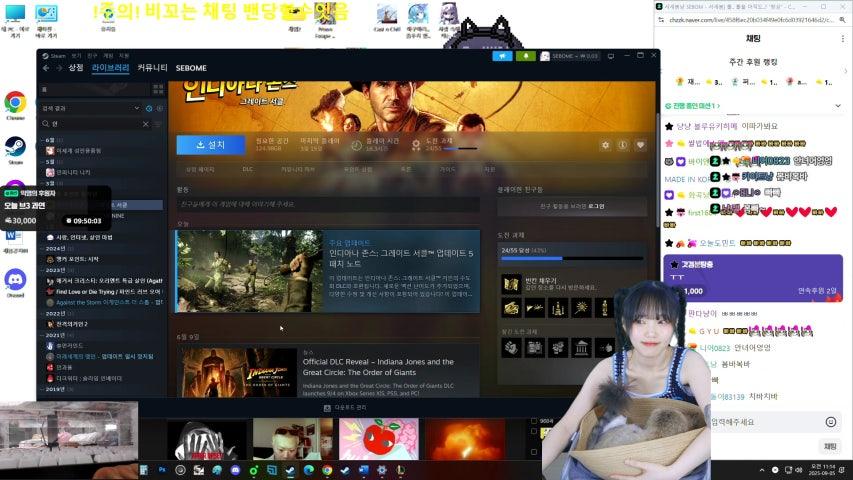Image resolution: width=853 pixels, height=480 pixels.
Task: Open Chrome from the taskbar
Action: 326,470
